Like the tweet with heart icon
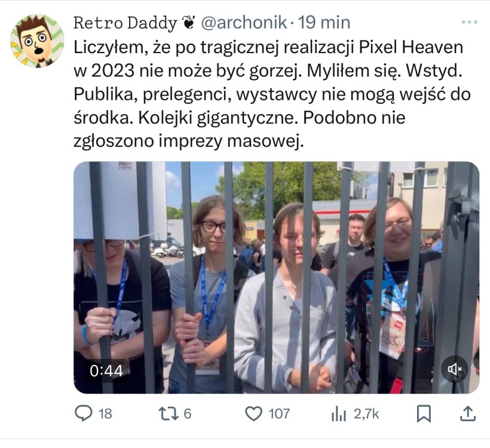Viewport: 490px width, 448px height. pyautogui.click(x=253, y=413)
